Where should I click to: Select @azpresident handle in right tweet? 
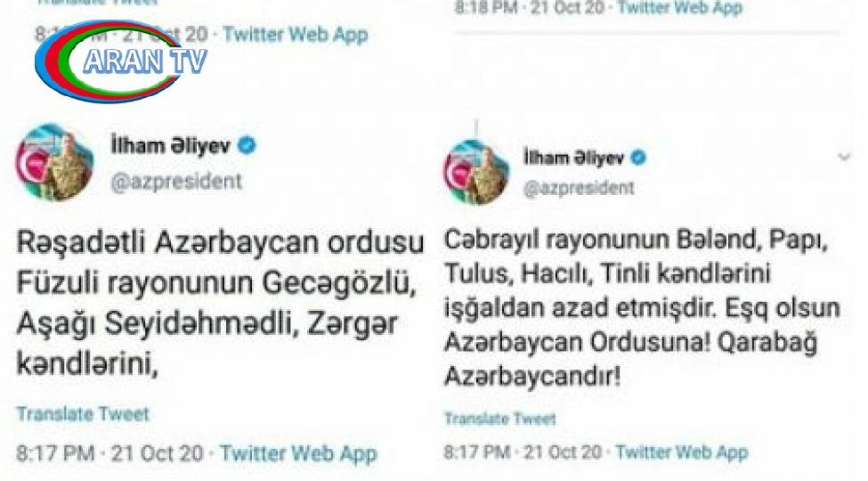coord(579,189)
